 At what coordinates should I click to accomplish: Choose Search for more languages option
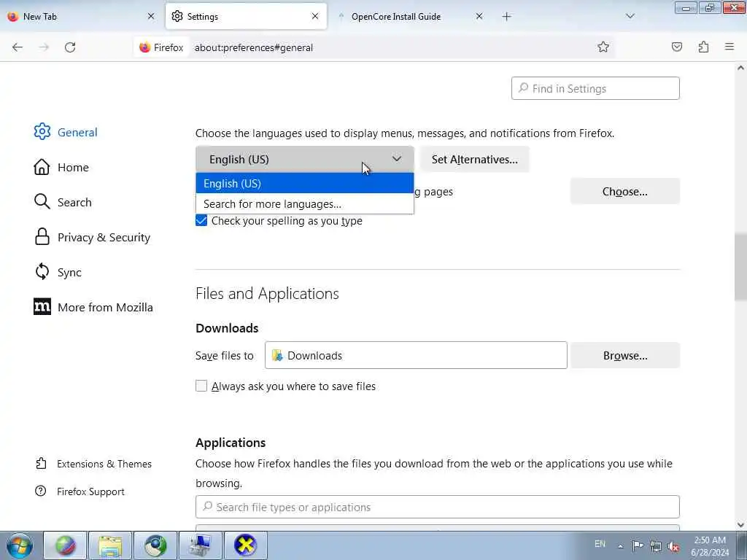pyautogui.click(x=305, y=204)
